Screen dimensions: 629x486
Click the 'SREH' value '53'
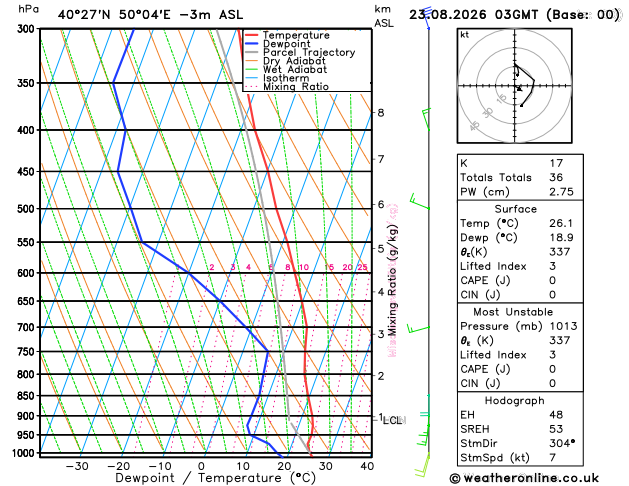click(x=556, y=429)
